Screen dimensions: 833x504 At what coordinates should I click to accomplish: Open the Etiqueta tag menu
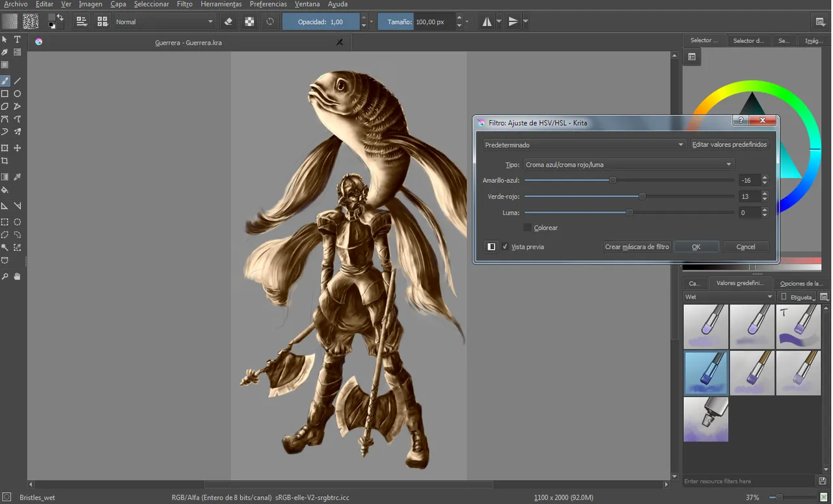tap(797, 297)
